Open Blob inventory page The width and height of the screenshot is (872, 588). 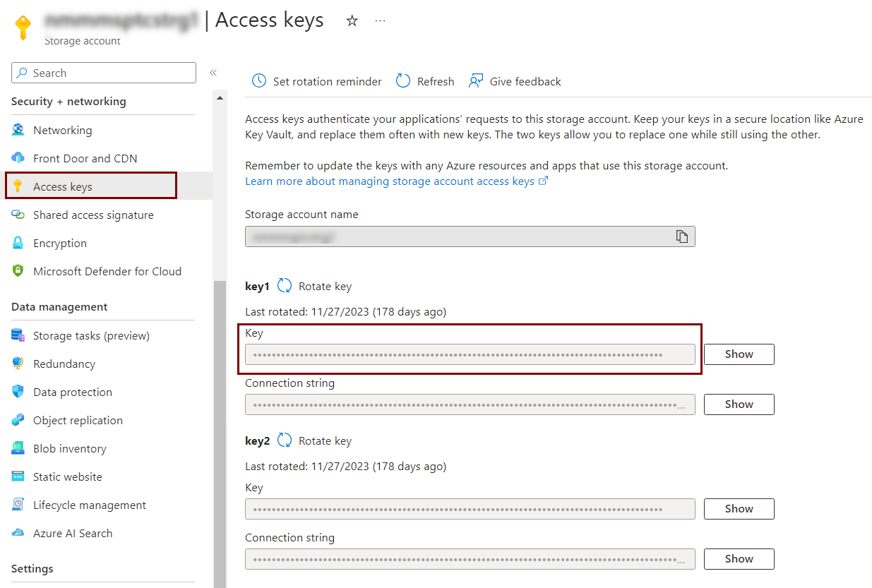tap(70, 449)
